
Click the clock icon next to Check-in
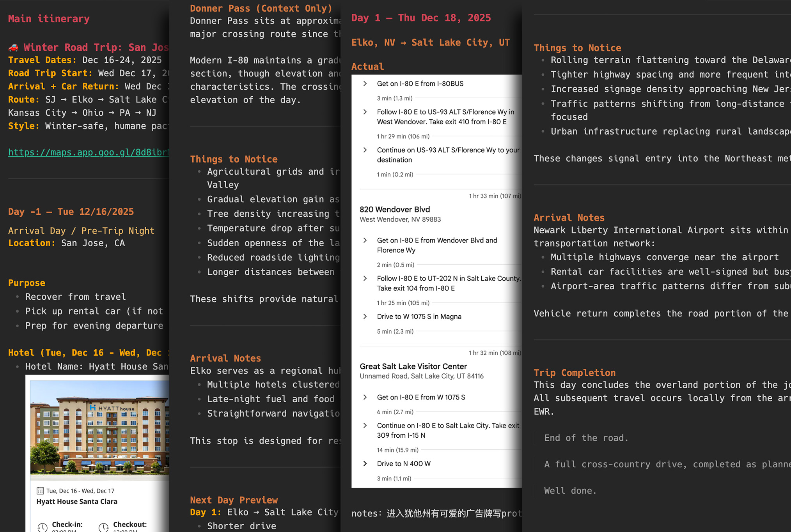pos(43,527)
